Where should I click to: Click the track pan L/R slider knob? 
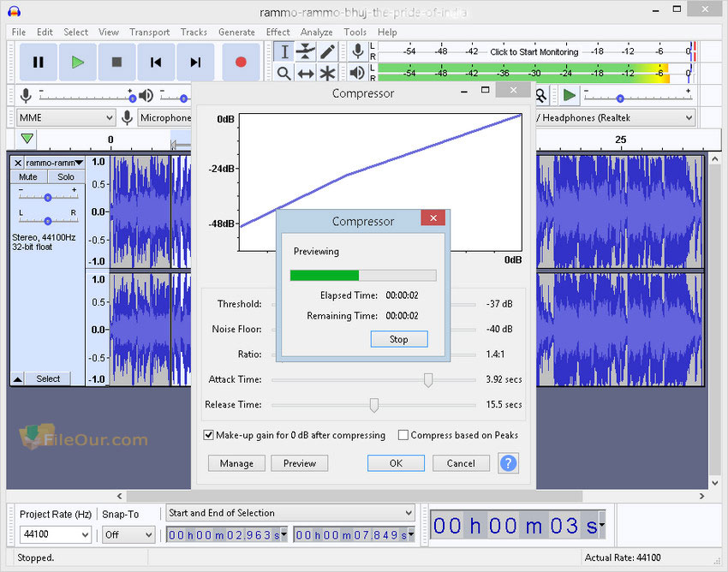coord(48,221)
